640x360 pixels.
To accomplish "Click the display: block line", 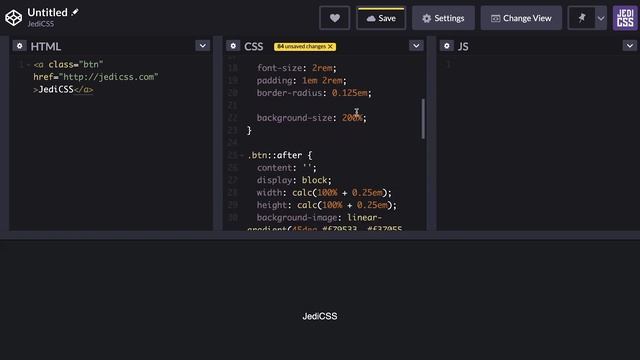I will [x=294, y=180].
